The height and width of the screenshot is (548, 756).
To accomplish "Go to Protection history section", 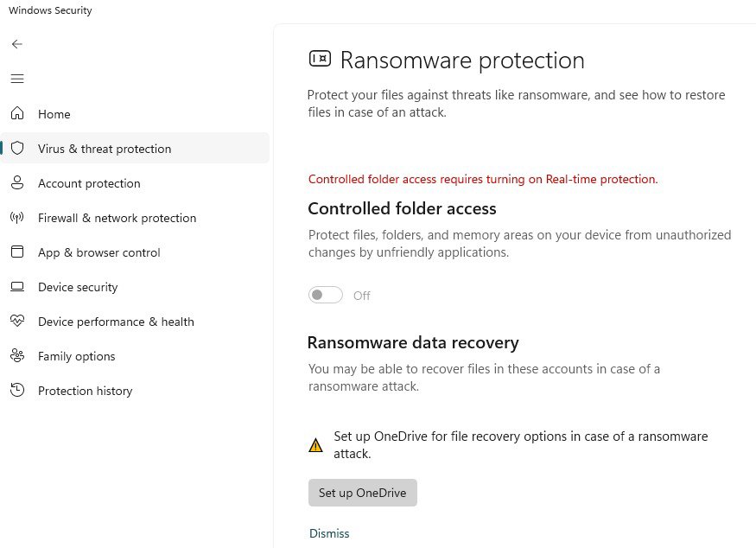I will tap(85, 391).
